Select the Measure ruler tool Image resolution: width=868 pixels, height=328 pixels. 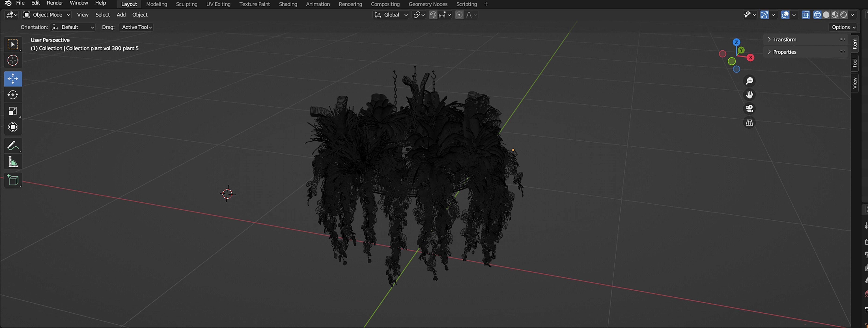coord(13,162)
